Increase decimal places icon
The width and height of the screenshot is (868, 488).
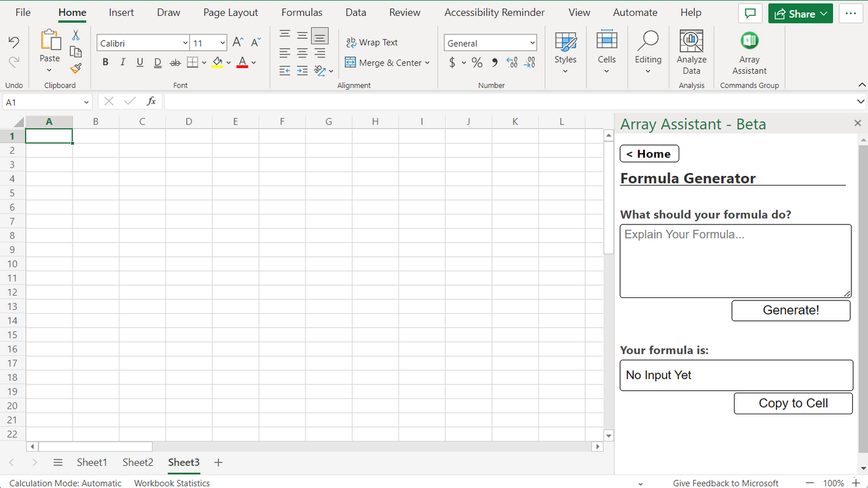512,62
